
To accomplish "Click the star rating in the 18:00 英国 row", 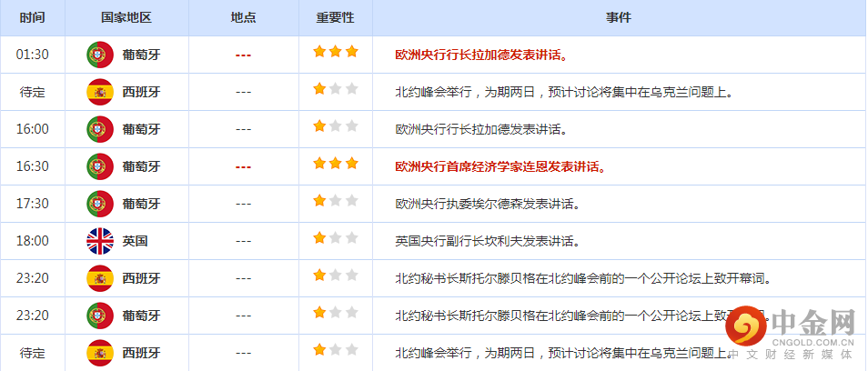I will (336, 238).
